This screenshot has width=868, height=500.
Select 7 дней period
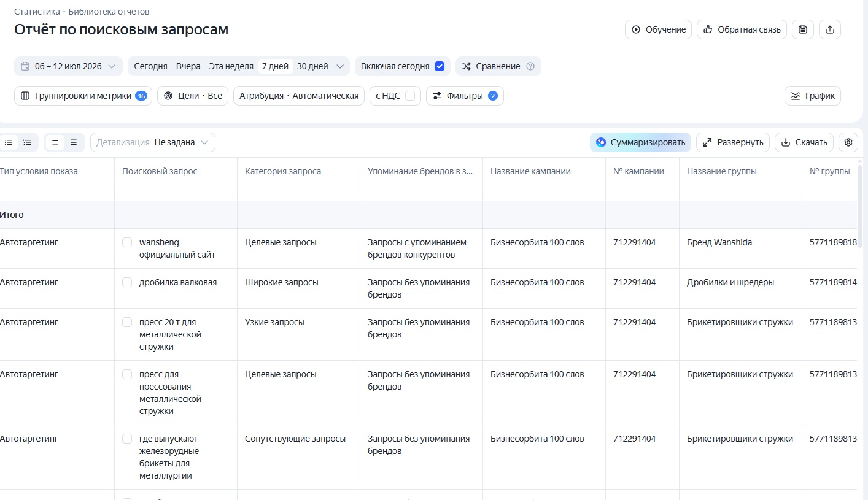[x=275, y=66]
